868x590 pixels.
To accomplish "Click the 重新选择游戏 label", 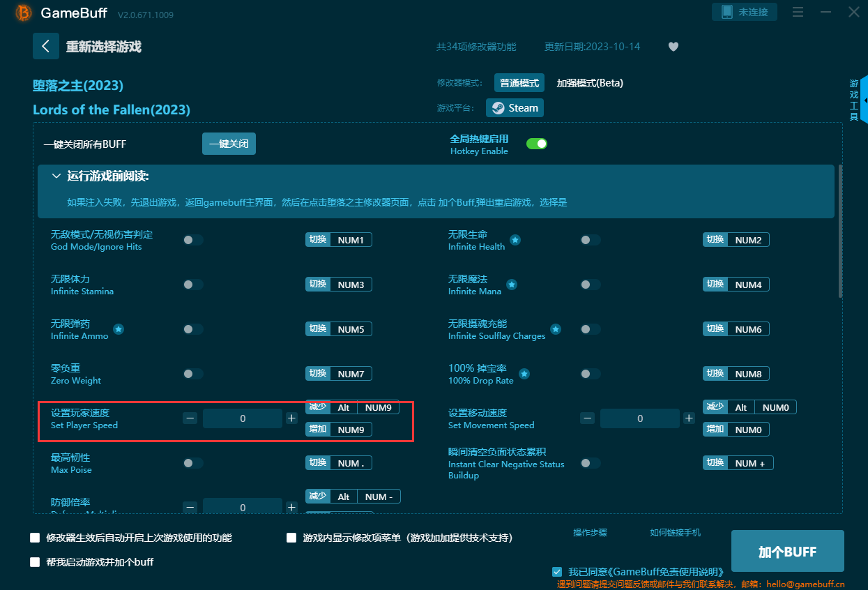I will pos(104,47).
